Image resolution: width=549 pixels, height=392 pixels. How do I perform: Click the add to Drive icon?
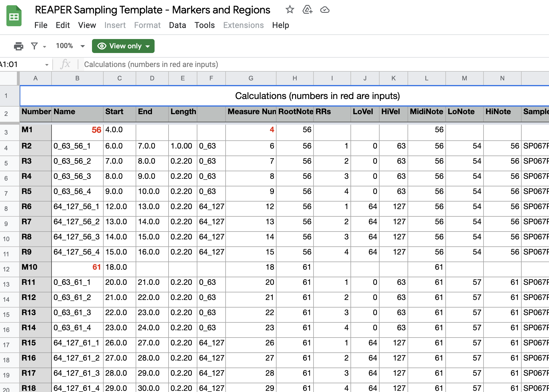(307, 10)
